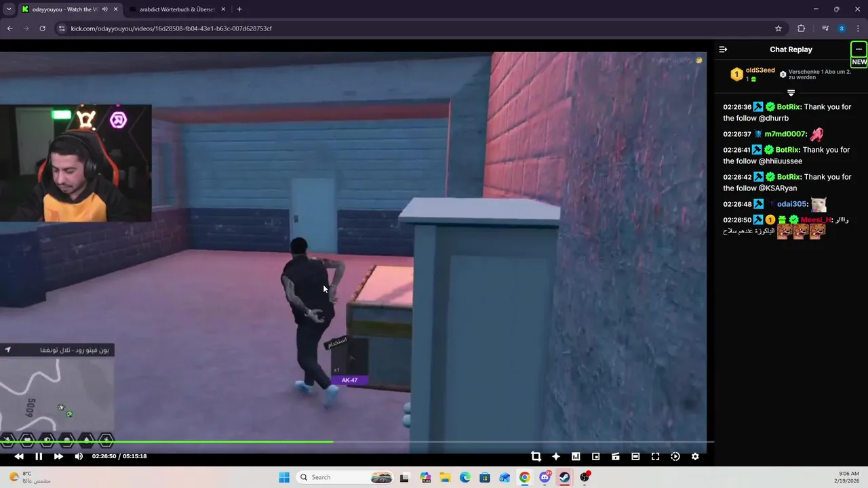Open the weather widget showing 8°C

coord(28,477)
